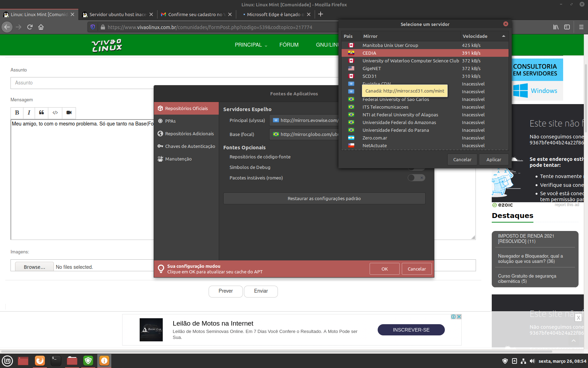The height and width of the screenshot is (368, 588).
Task: Open Firefox hamburger menu
Action: tap(581, 27)
